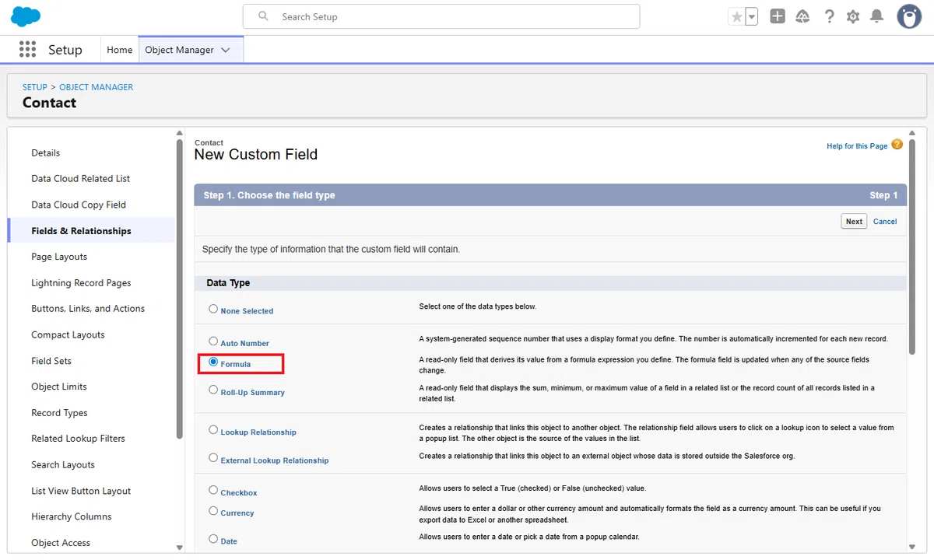934x560 pixels.
Task: Open the Trailhead guidance icon
Action: pos(802,16)
